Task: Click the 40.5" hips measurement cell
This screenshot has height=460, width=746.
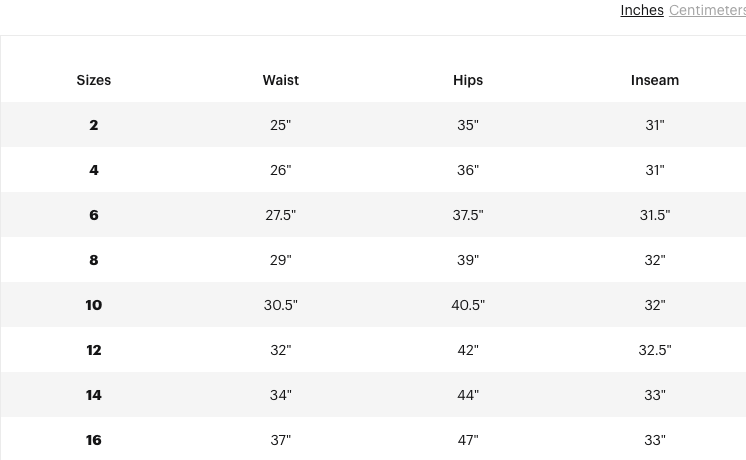Action: [x=468, y=305]
